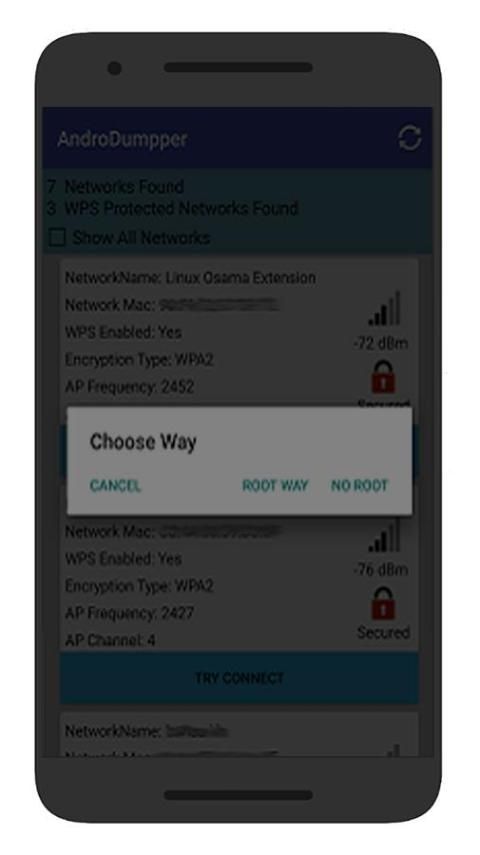Image resolution: width=480 pixels, height=855 pixels.
Task: Tap the Linux Osama Extension network name
Action: coord(241,278)
